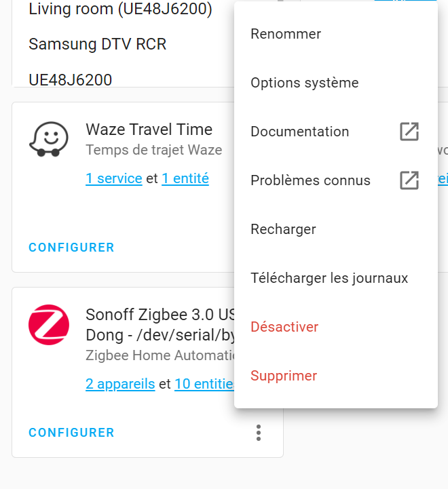Open the Waze "1 service" link
Screen dimensions: 448x489
[x=114, y=179]
